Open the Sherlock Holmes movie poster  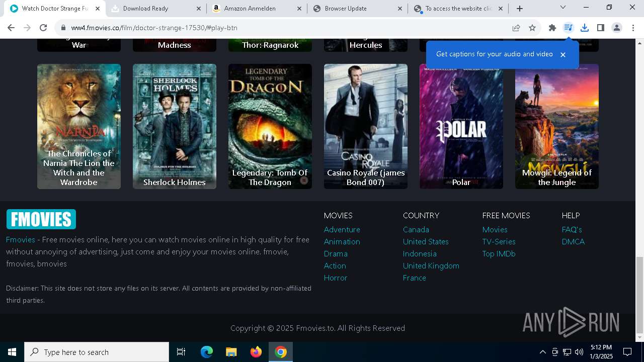175,126
